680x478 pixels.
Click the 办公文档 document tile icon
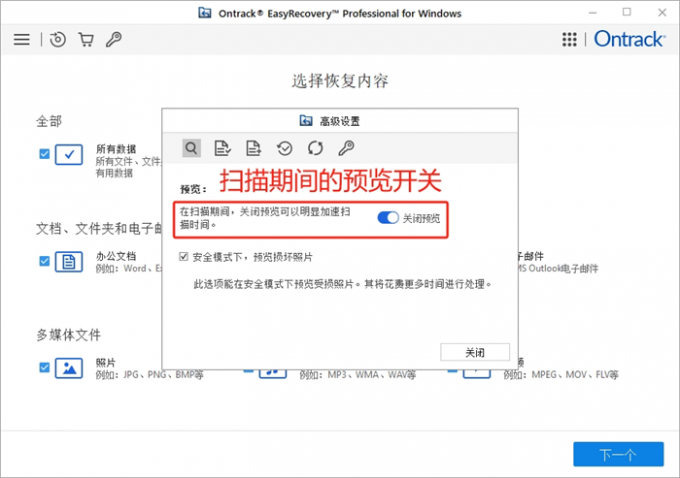coord(69,262)
